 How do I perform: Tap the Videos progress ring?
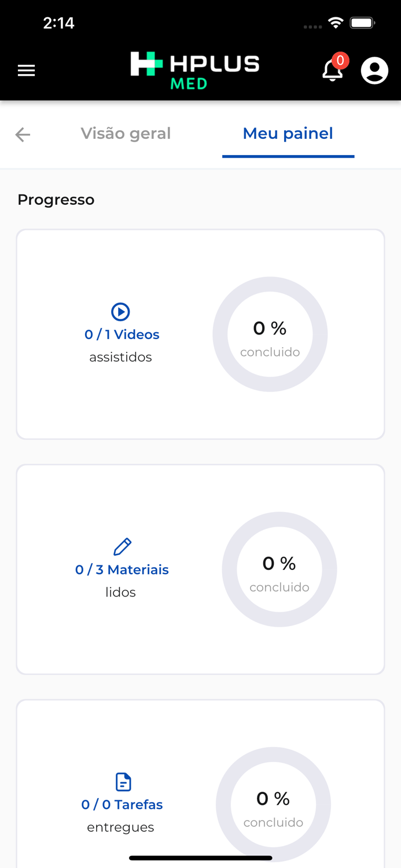coord(270,334)
